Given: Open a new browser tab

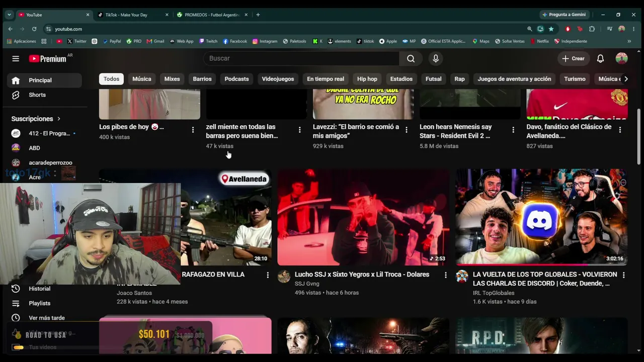Looking at the screenshot, I should 258,15.
